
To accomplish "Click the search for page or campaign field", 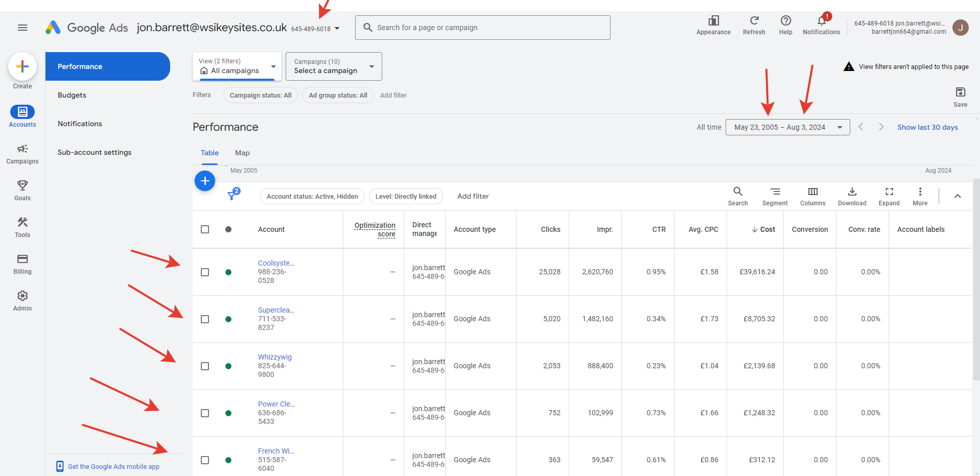I will pos(483,28).
